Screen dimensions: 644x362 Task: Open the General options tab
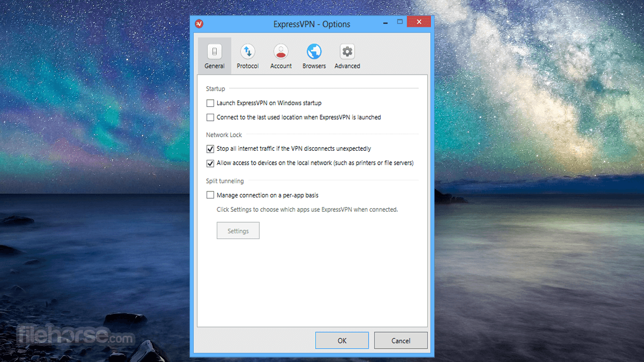click(214, 56)
